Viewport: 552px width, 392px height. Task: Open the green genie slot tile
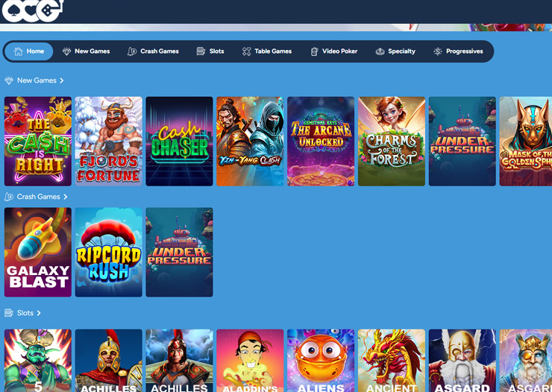[38, 361]
